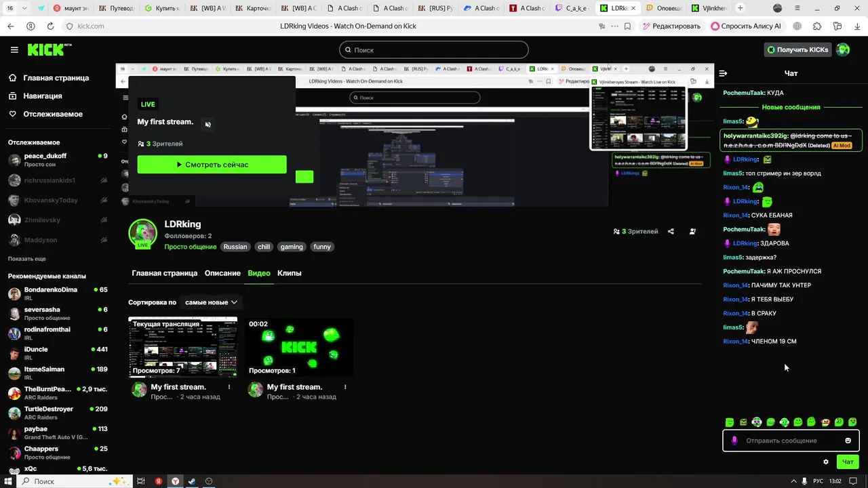Click the Russian tag
868x488 pixels.
(x=235, y=247)
